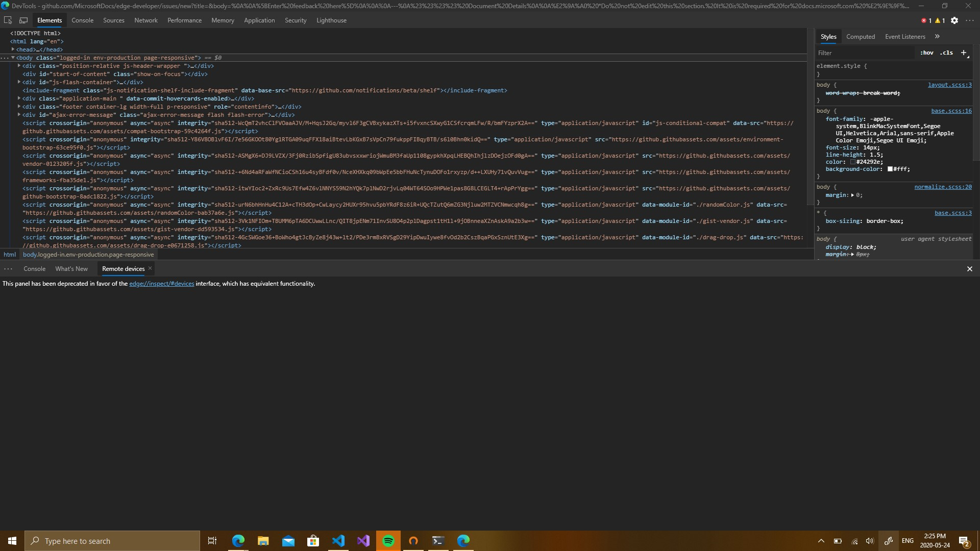The height and width of the screenshot is (551, 980).
Task: Open the hidden styles tabs chevron
Action: pos(937,36)
